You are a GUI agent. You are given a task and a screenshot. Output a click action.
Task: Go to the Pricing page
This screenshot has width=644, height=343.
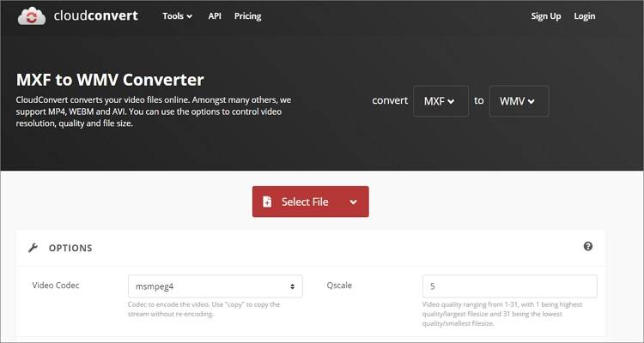247,16
